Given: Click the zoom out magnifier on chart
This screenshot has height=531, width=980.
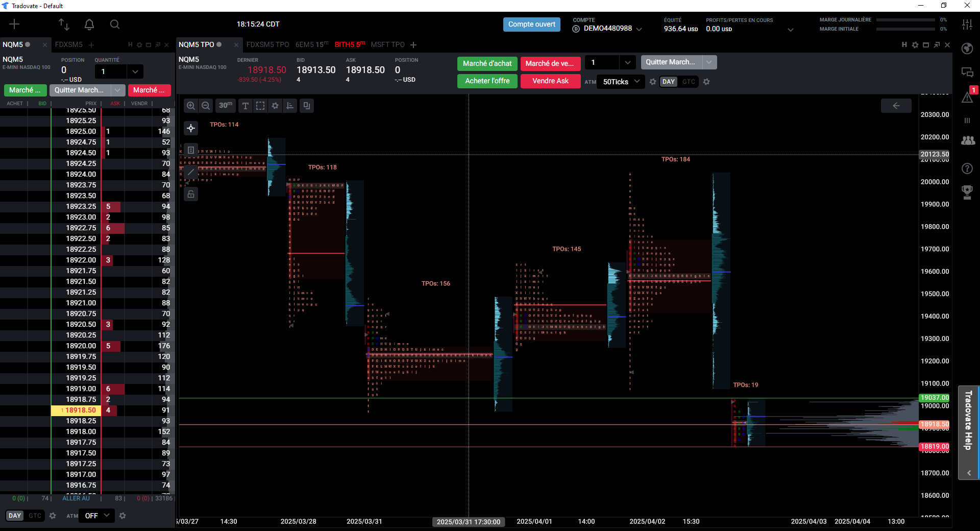Looking at the screenshot, I should point(206,106).
